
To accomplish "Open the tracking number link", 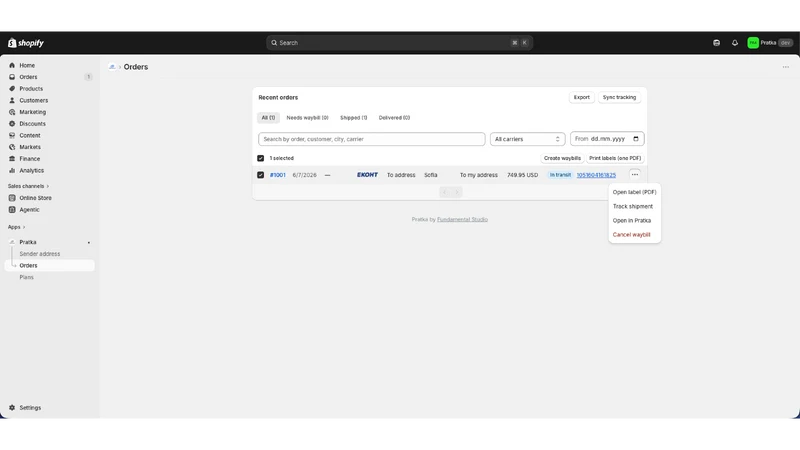I will click(596, 175).
